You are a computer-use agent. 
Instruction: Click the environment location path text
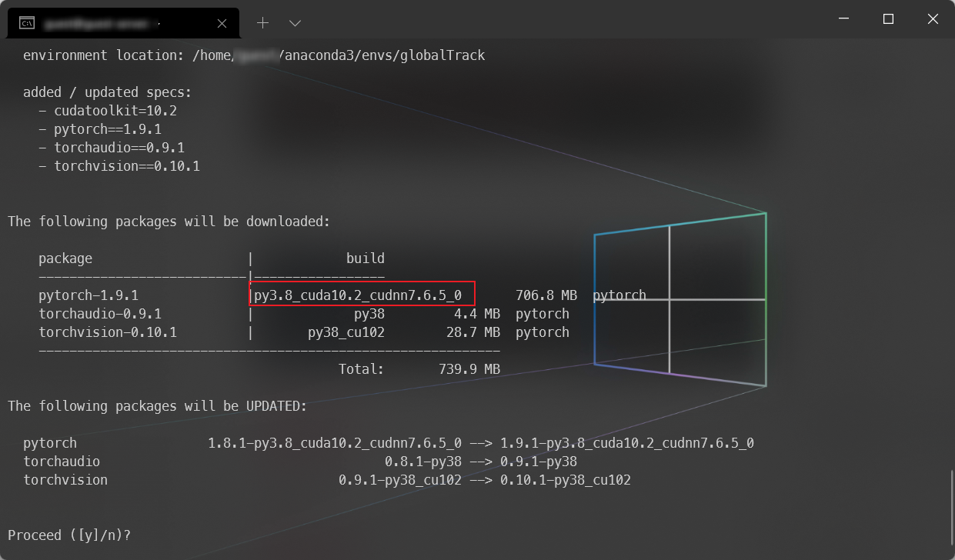coord(254,55)
